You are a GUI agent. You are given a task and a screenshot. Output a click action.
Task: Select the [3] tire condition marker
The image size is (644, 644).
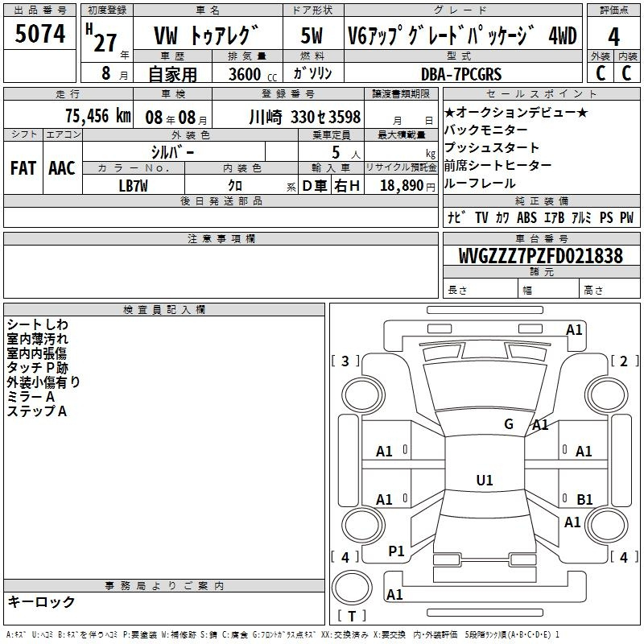[345, 361]
